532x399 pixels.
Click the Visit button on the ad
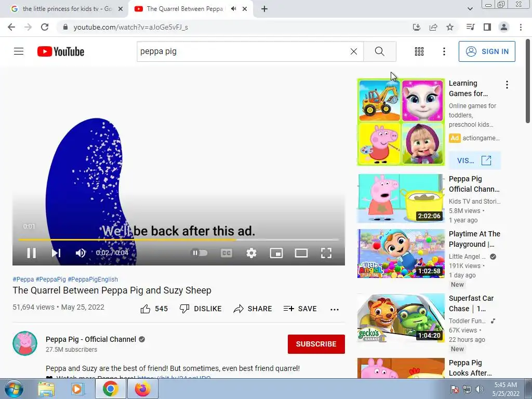tap(474, 161)
